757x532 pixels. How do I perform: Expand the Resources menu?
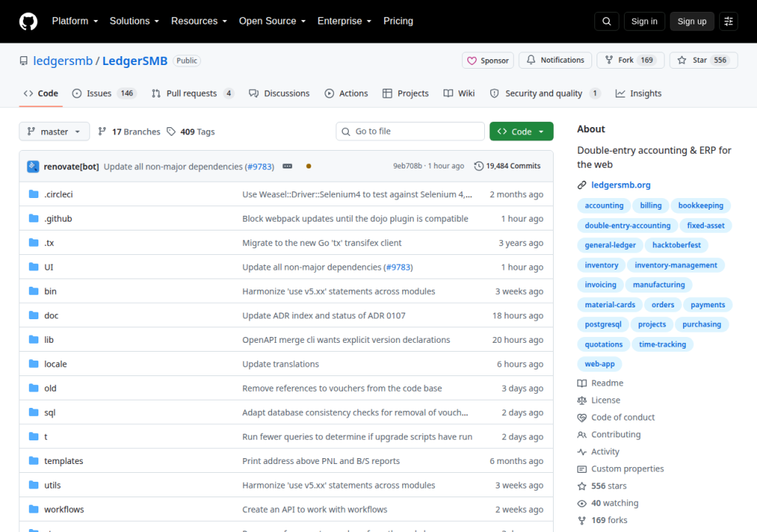[199, 21]
